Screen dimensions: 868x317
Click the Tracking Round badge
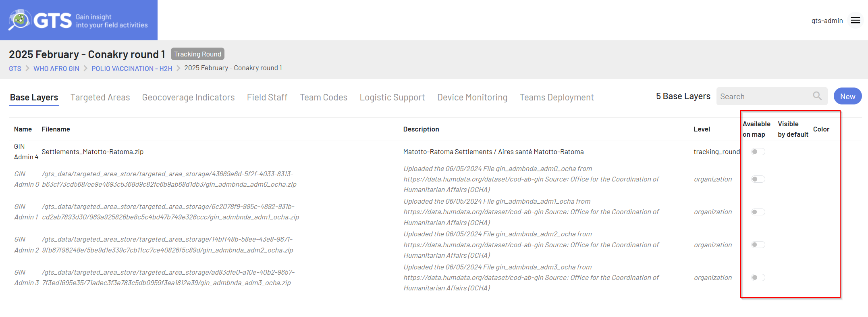point(197,54)
